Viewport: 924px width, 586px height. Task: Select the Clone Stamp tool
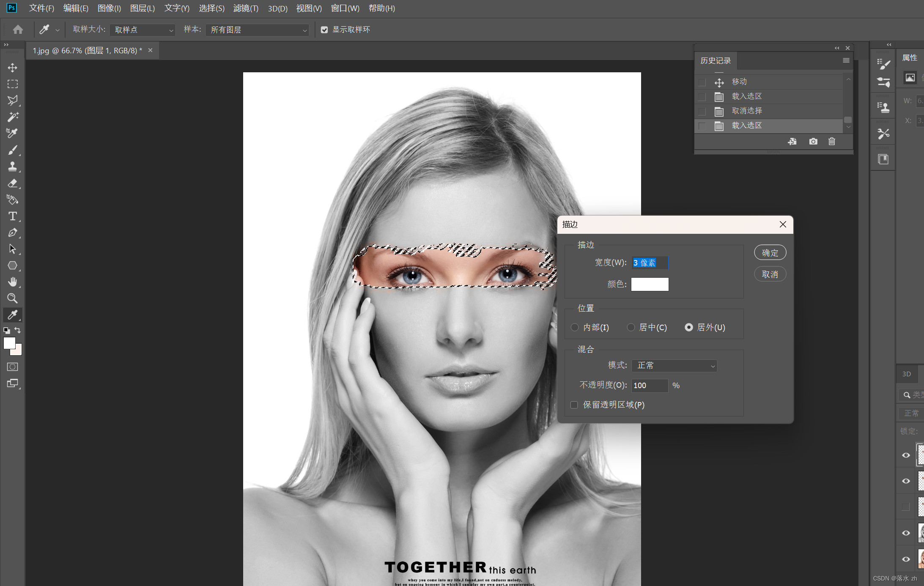12,166
